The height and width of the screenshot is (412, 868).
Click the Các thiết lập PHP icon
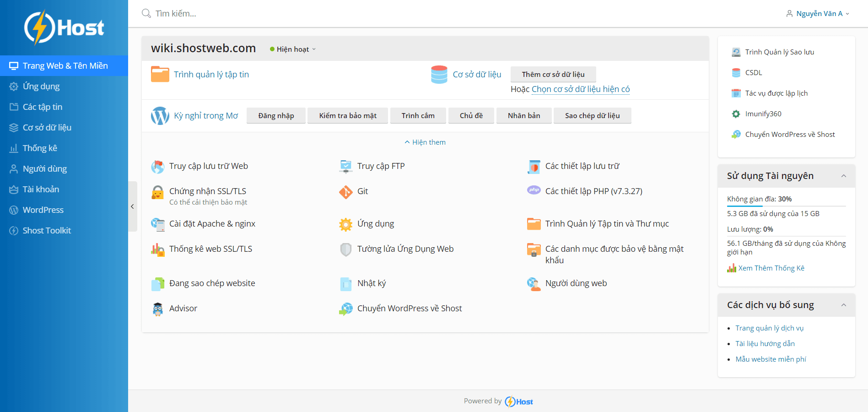pos(534,190)
